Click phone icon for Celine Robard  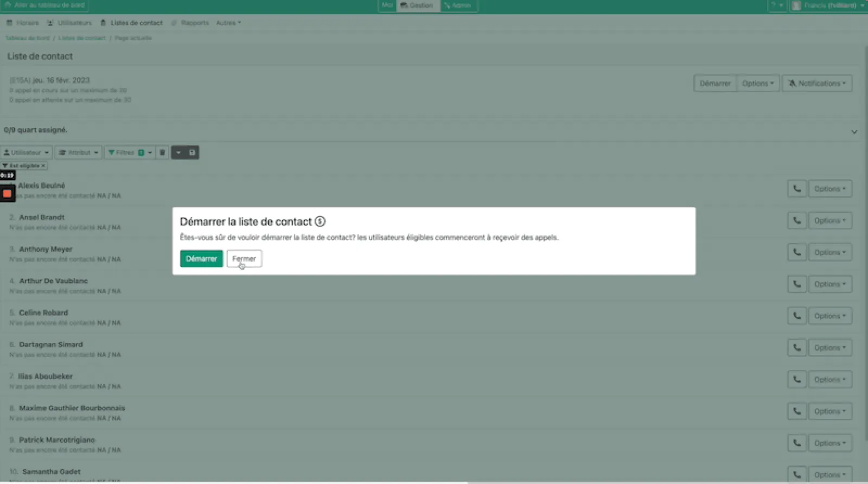797,316
